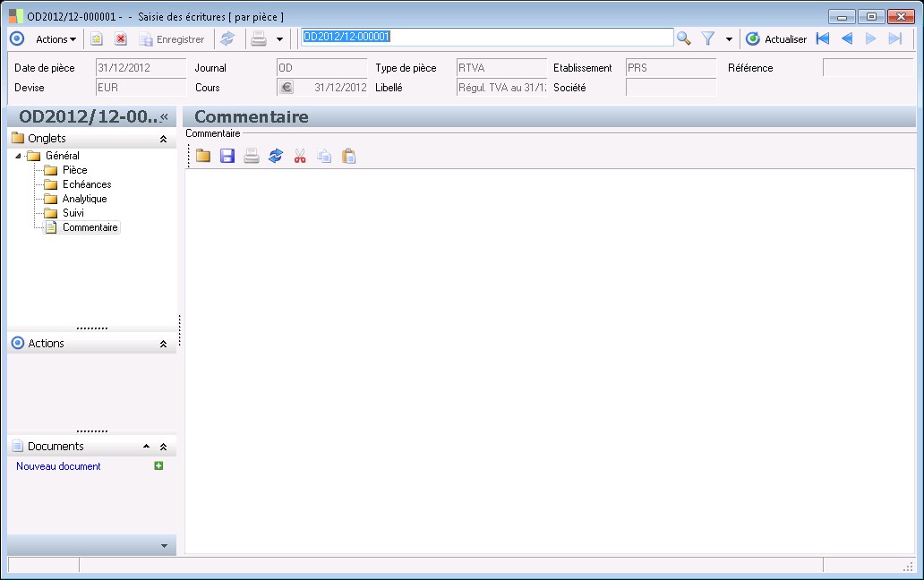Select the Général folder

pos(62,156)
